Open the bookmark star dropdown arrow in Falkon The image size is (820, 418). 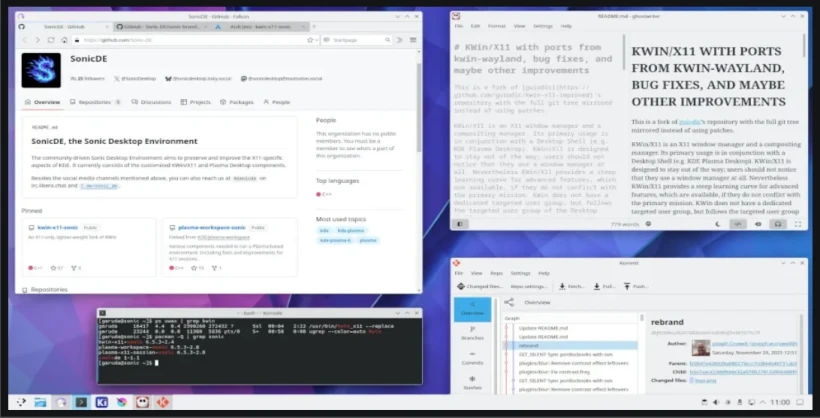pyautogui.click(x=316, y=40)
